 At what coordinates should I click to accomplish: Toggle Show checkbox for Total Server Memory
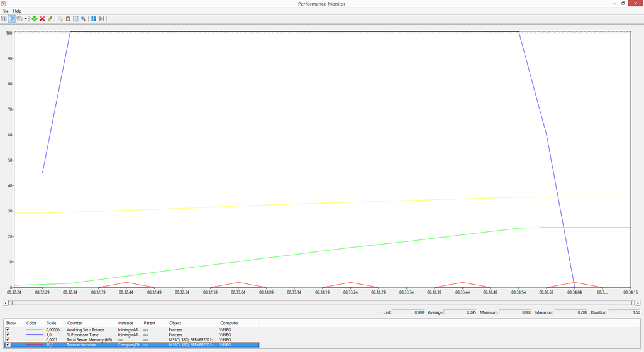click(8, 339)
